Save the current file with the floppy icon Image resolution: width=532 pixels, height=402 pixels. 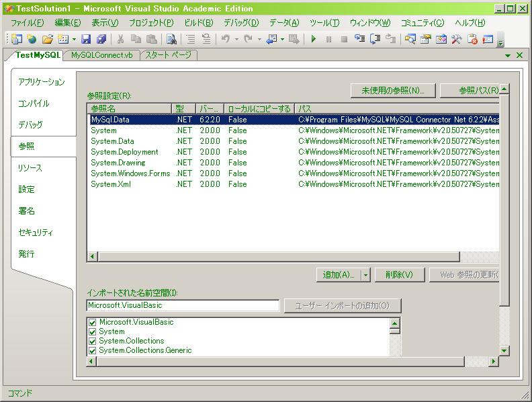[86, 39]
